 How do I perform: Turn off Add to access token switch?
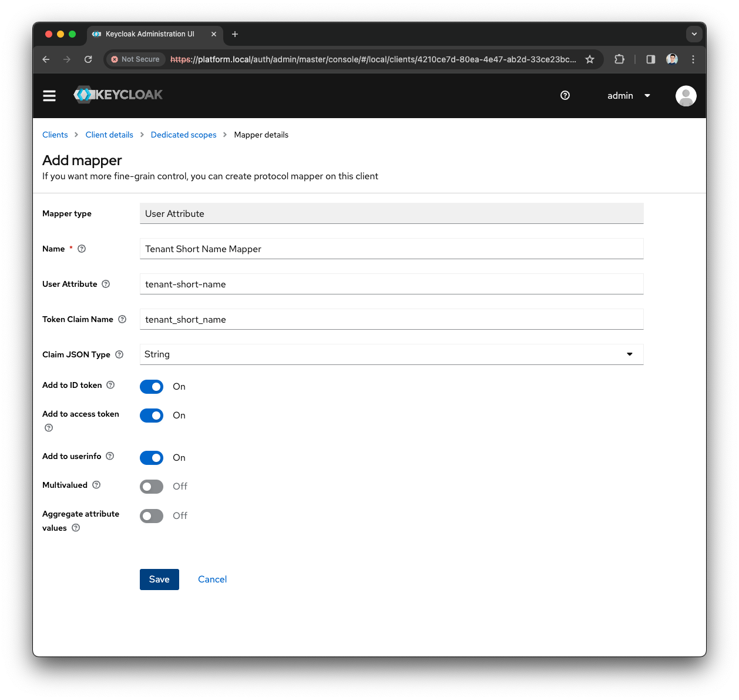pos(152,416)
